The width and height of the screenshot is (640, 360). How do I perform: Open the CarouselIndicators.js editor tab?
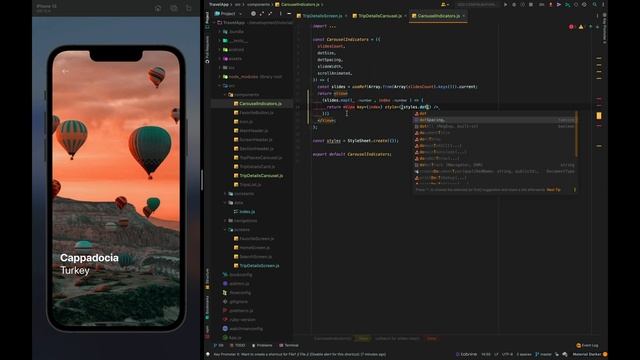point(438,16)
